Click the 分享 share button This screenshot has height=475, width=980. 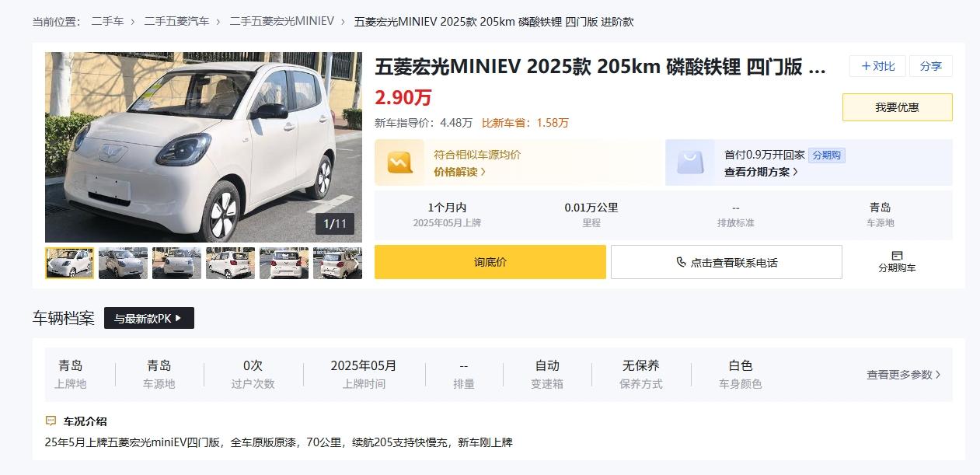(930, 66)
